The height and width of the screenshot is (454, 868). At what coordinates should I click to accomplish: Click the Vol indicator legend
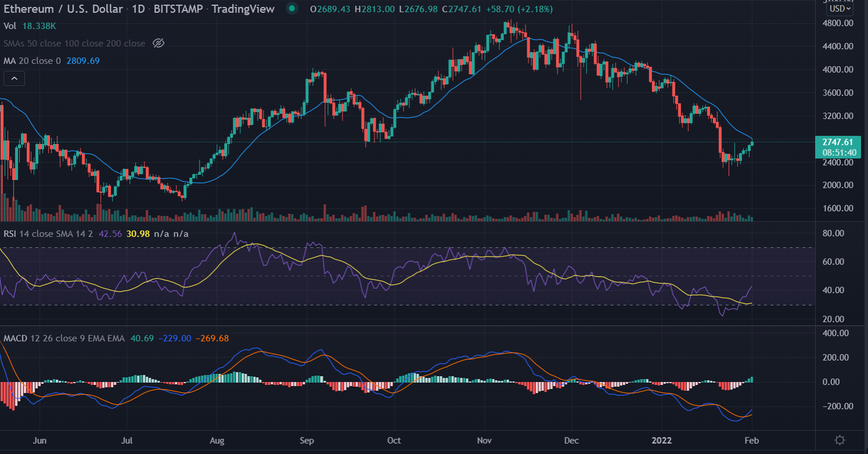click(10, 26)
